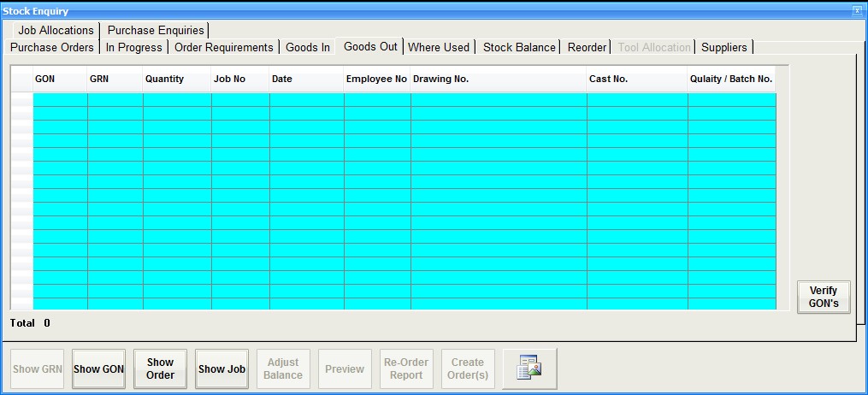
Task: Select the Where Used tab
Action: [x=439, y=47]
